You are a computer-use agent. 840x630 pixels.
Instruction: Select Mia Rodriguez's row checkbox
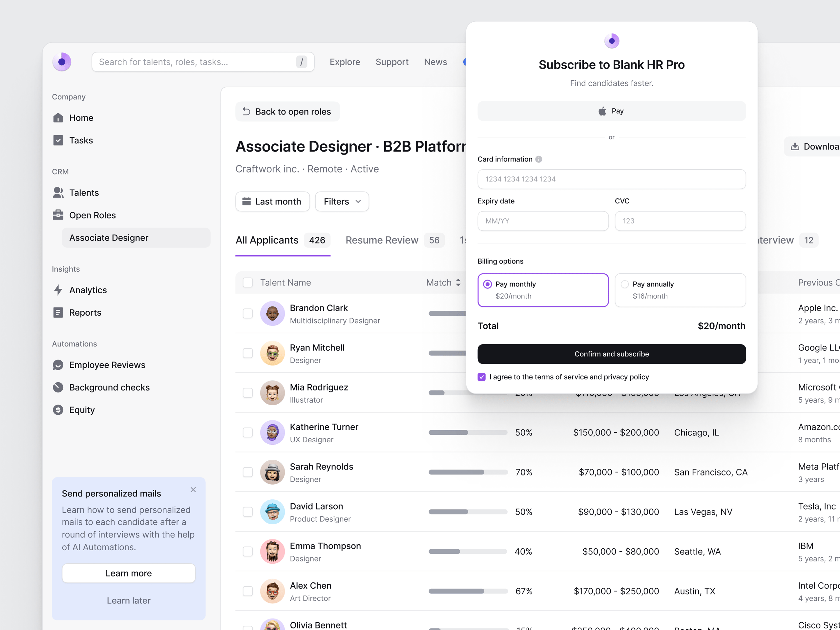coord(248,393)
